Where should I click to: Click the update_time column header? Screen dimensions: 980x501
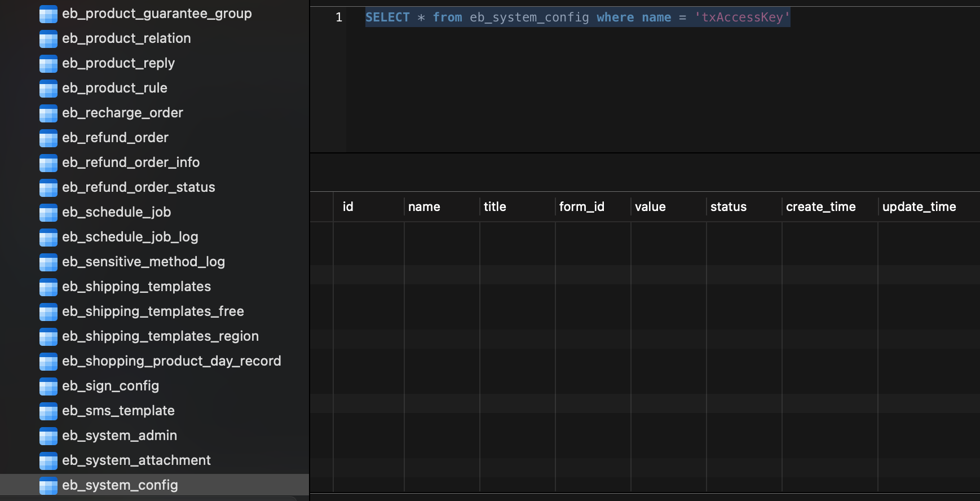(919, 207)
